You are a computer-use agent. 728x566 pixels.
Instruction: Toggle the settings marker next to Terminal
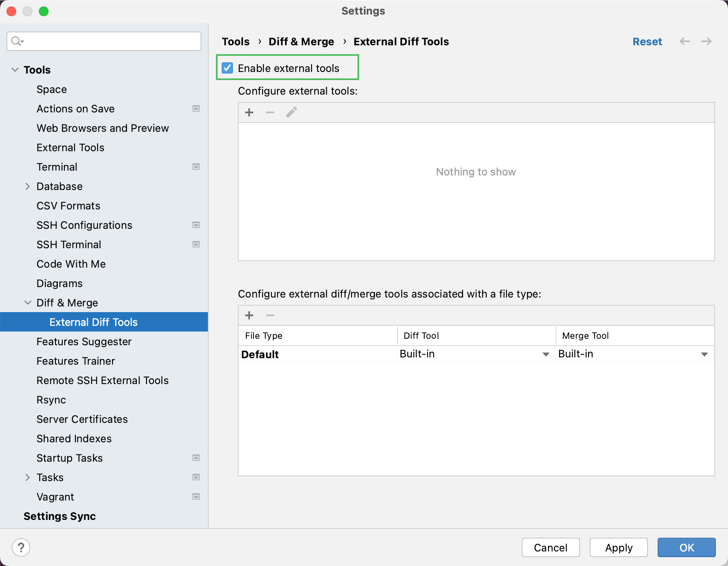coord(197,167)
